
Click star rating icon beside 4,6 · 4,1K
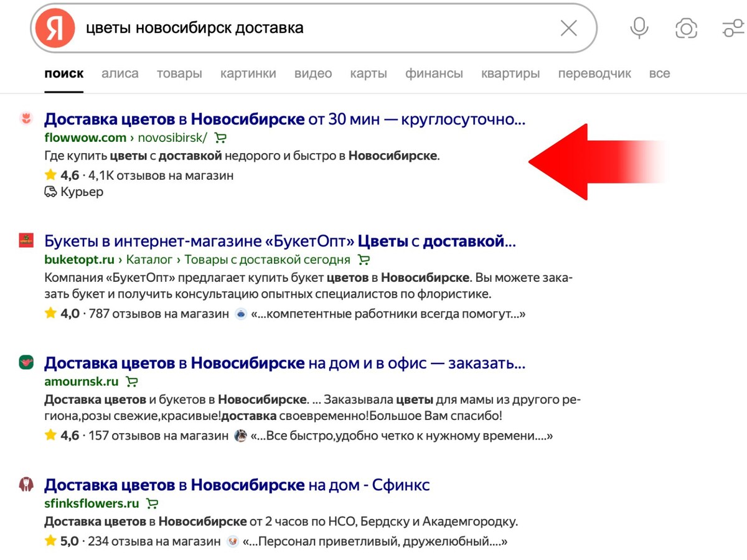[50, 175]
